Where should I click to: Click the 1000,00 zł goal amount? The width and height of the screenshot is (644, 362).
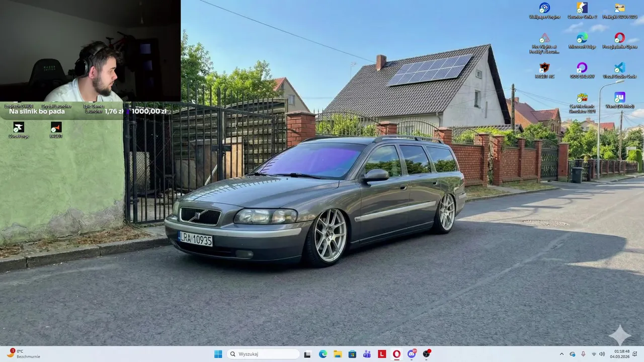click(x=149, y=112)
